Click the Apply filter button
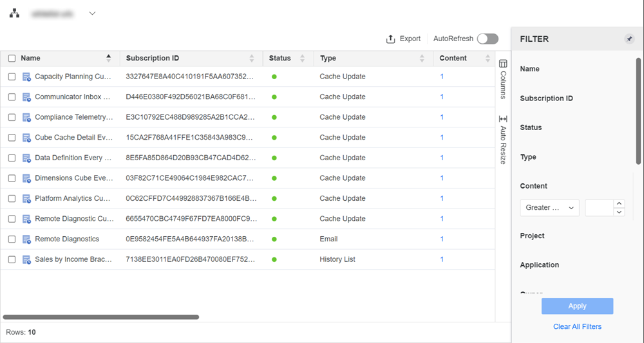The width and height of the screenshot is (644, 343). pyautogui.click(x=577, y=306)
